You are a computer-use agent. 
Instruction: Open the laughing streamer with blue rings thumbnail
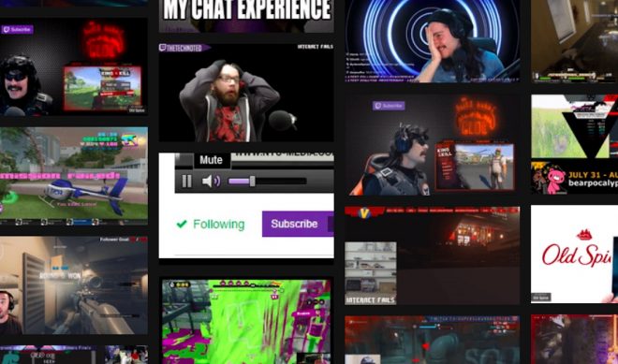click(x=432, y=41)
